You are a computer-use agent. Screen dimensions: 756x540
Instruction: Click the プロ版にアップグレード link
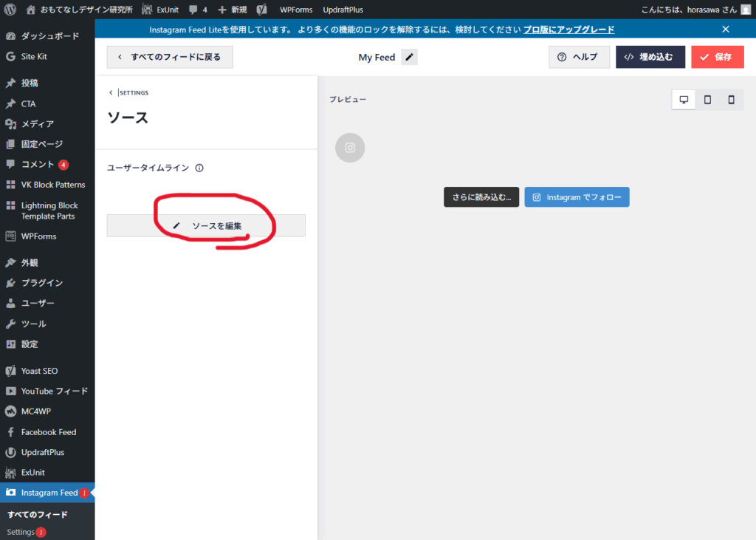568,30
